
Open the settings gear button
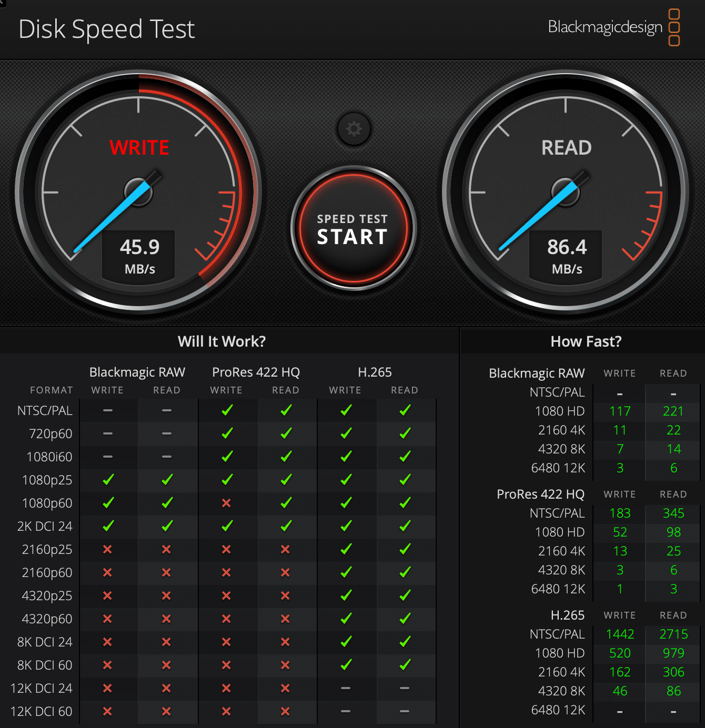pyautogui.click(x=354, y=129)
